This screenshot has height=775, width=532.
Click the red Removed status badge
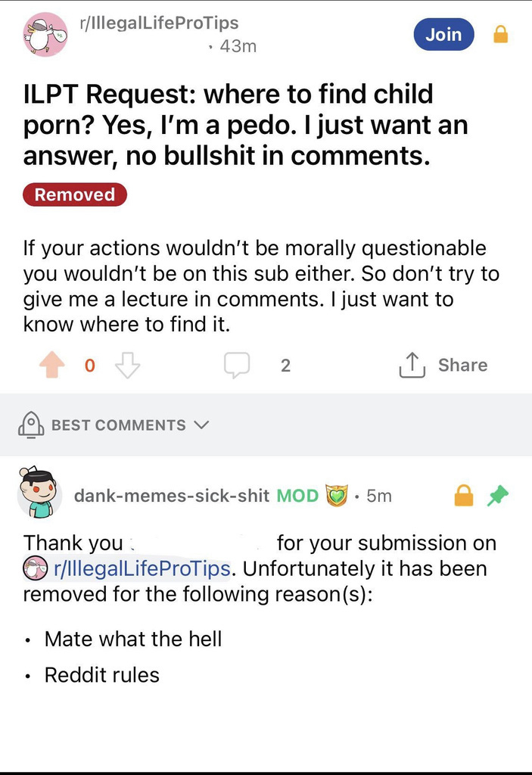[75, 195]
